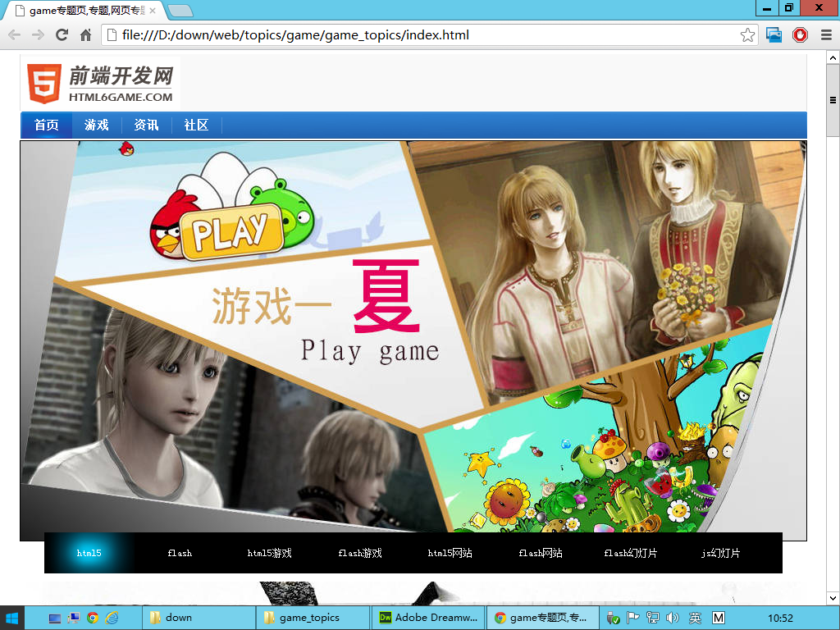Open the 资讯 navigation item
The width and height of the screenshot is (840, 630).
(x=146, y=126)
